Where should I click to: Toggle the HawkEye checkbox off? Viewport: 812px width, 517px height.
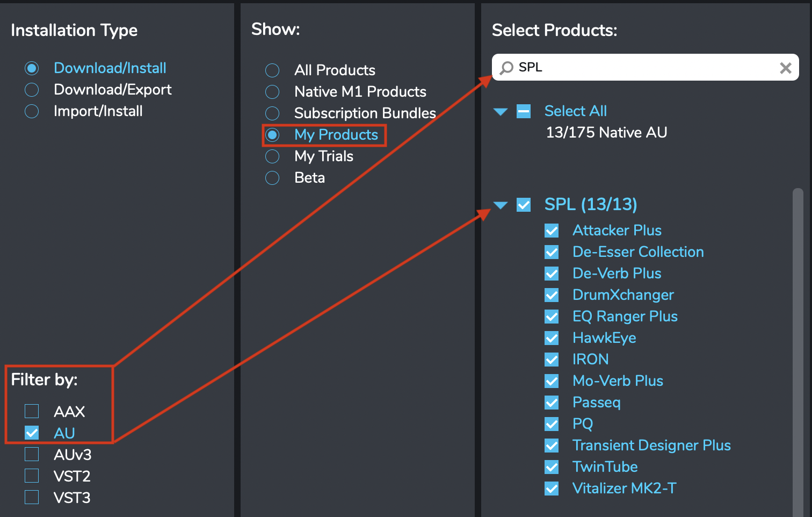click(552, 338)
